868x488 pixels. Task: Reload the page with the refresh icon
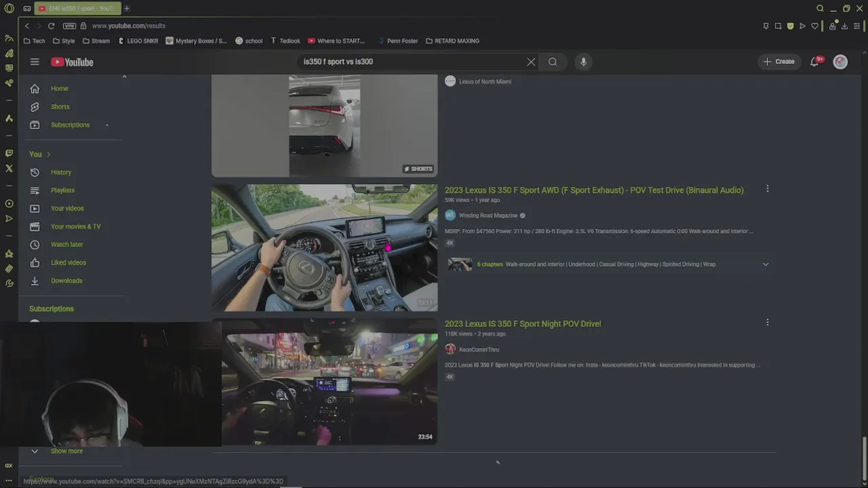click(51, 26)
